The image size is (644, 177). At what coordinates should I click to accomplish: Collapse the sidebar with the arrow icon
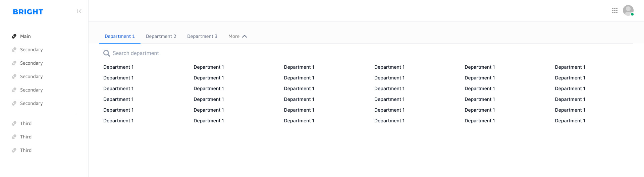pyautogui.click(x=79, y=11)
